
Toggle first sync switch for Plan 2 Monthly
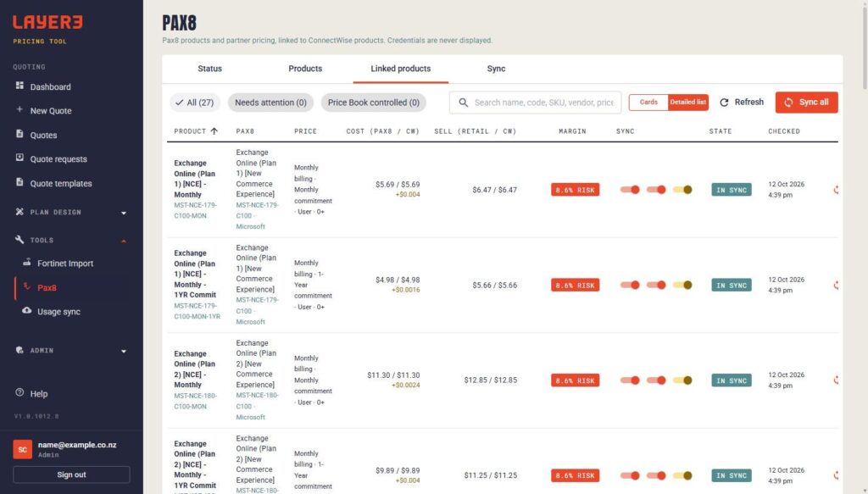click(x=630, y=380)
